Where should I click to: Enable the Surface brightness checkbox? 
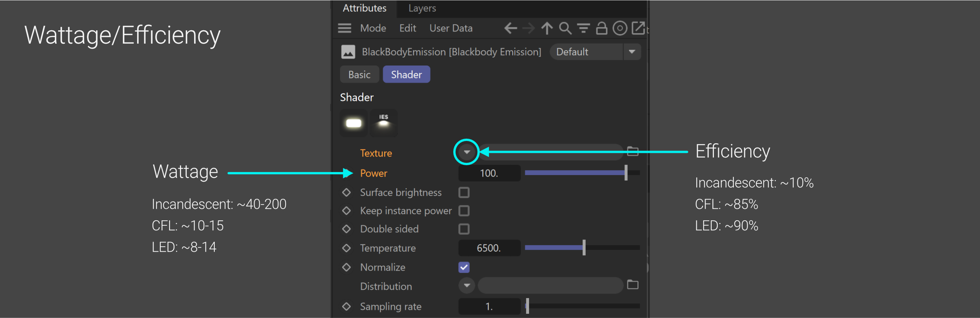[464, 192]
